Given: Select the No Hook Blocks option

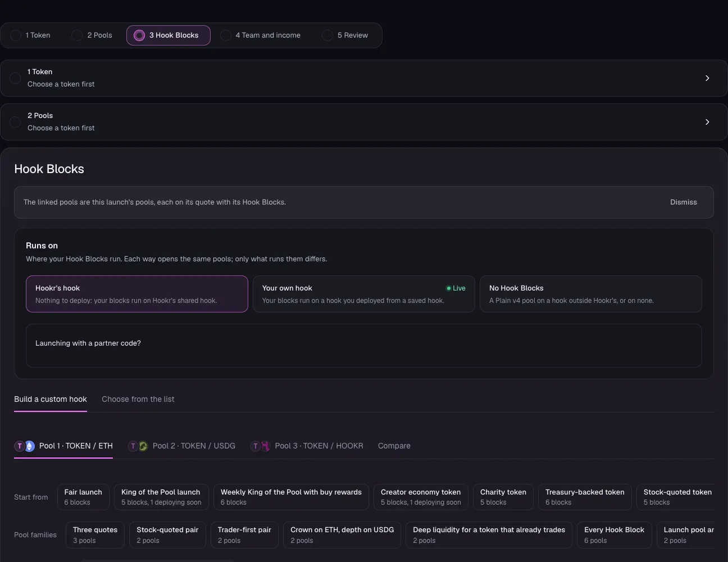Looking at the screenshot, I should [x=591, y=294].
